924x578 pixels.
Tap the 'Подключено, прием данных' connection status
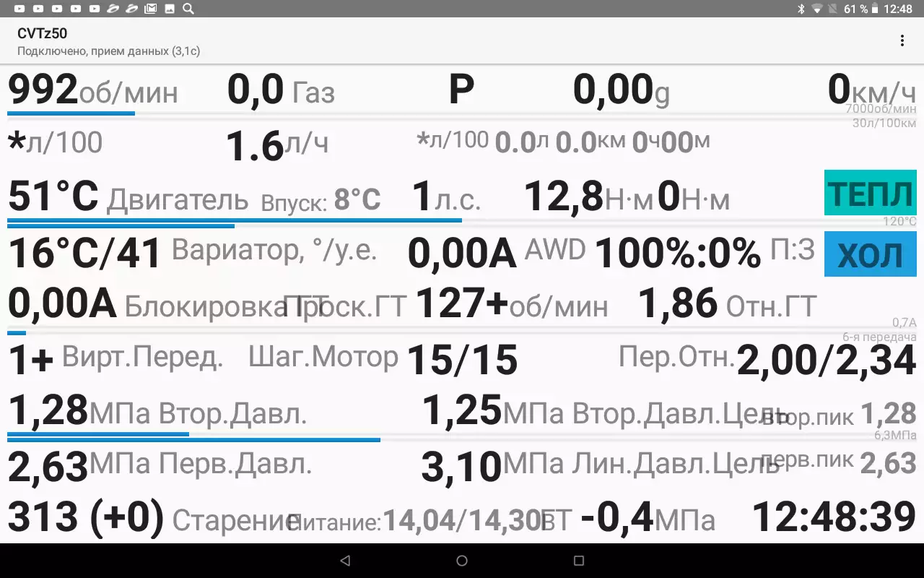(108, 51)
